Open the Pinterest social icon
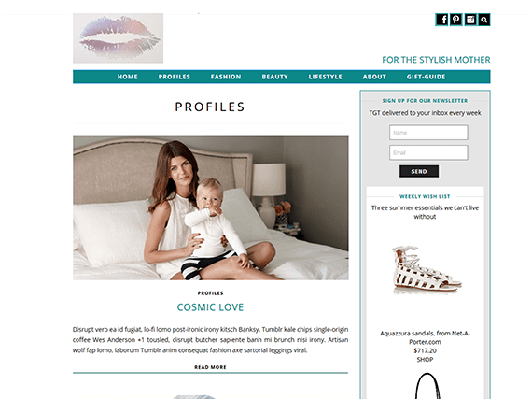The image size is (532, 399). point(455,20)
